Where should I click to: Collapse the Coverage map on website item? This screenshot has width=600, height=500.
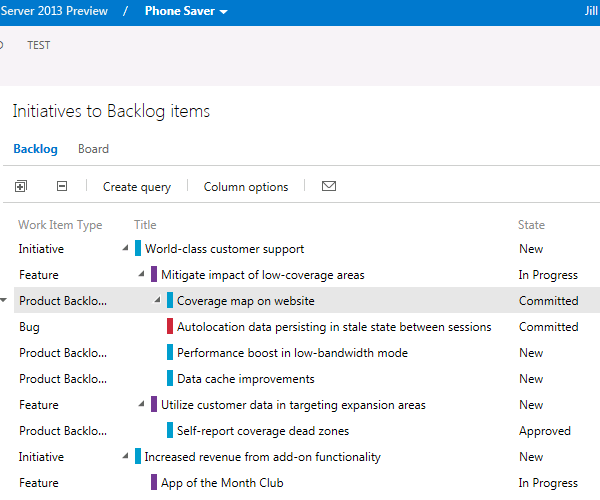(157, 301)
